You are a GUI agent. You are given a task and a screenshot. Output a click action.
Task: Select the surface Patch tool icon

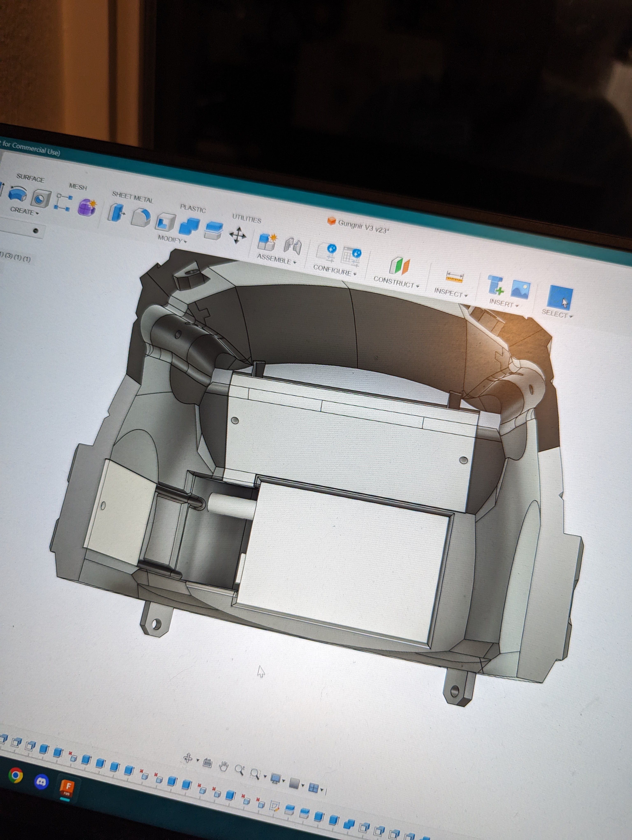pyautogui.click(x=17, y=194)
